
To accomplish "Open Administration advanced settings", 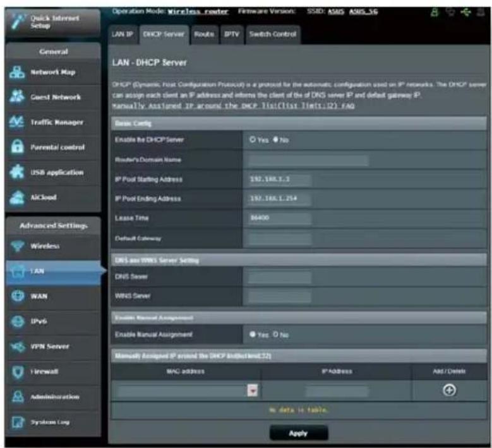I will pos(53,397).
